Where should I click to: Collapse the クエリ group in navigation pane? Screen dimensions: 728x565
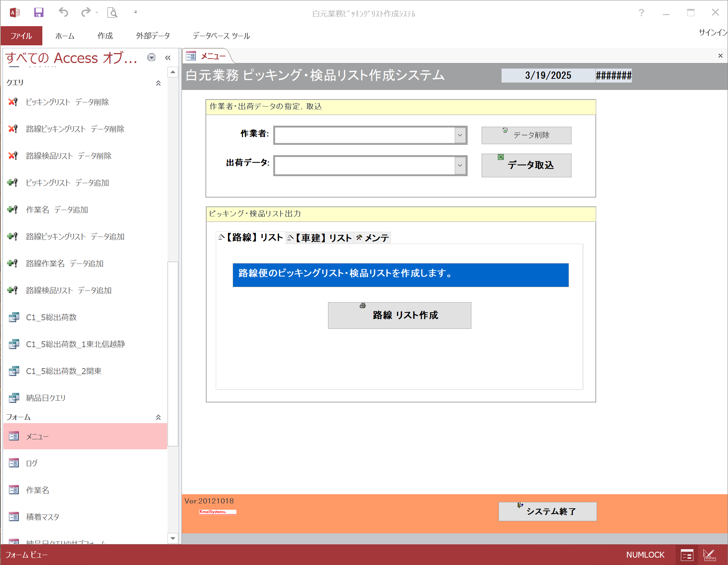[158, 83]
